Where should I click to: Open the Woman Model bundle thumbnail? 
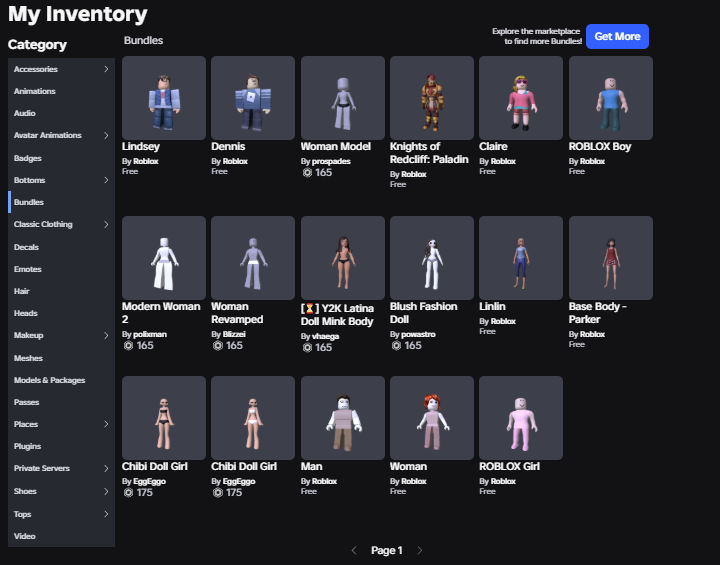pos(343,98)
